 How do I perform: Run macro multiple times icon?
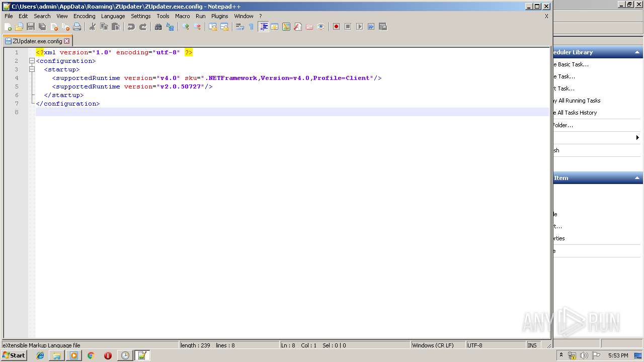[x=371, y=27]
